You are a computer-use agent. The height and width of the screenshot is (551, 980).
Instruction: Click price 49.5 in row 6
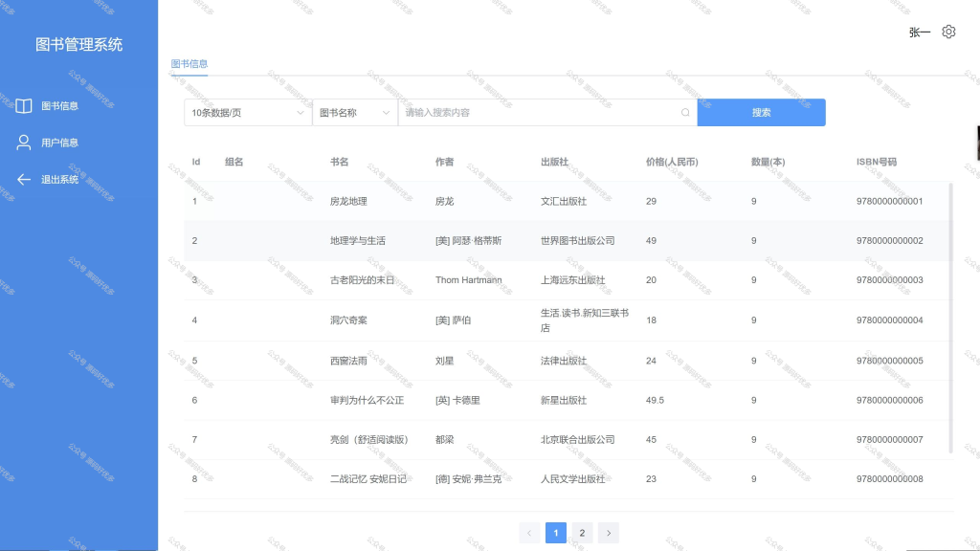click(x=655, y=400)
